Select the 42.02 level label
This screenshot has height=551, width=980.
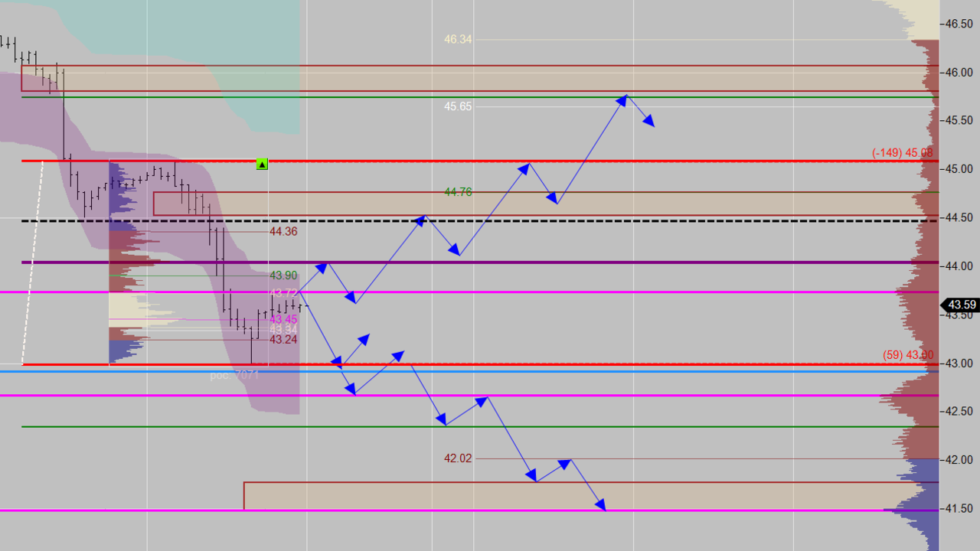point(458,458)
